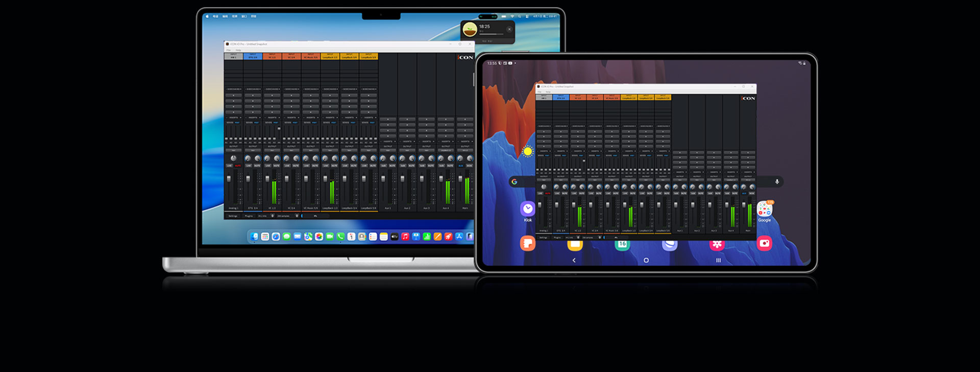Open the File menu in the laptop mixer window
This screenshot has width=980, height=372.
[228, 50]
